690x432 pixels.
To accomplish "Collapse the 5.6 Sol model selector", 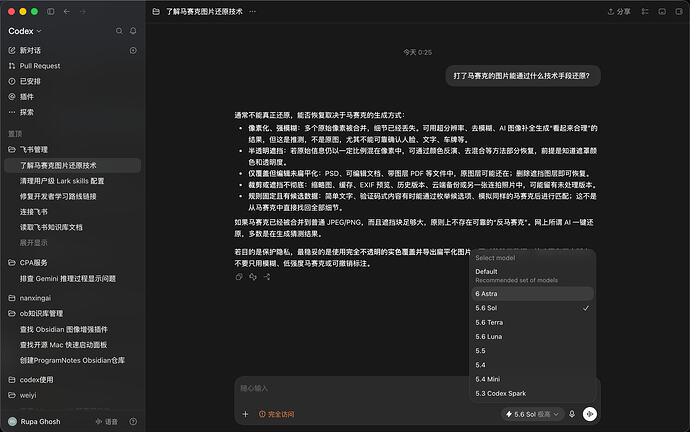I will (532, 414).
